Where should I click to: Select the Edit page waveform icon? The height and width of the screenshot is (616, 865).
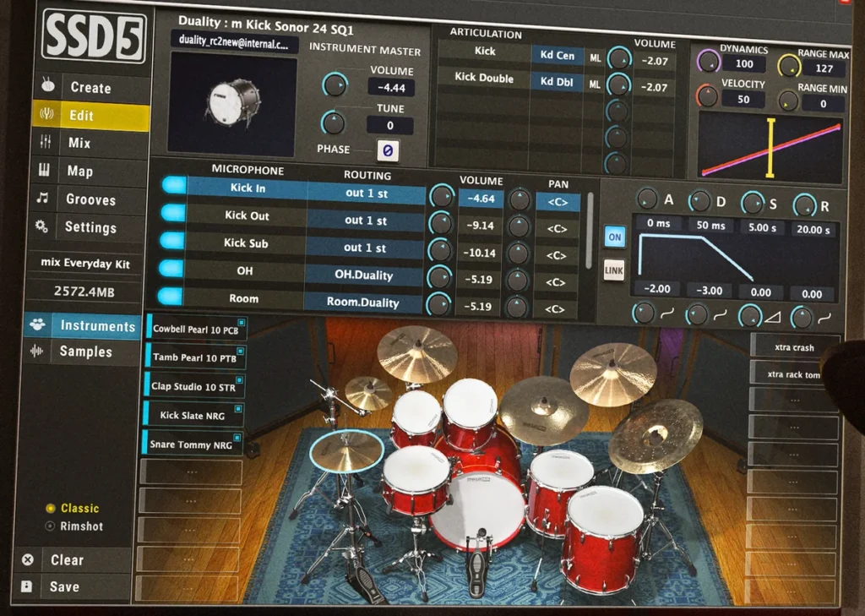(x=47, y=114)
